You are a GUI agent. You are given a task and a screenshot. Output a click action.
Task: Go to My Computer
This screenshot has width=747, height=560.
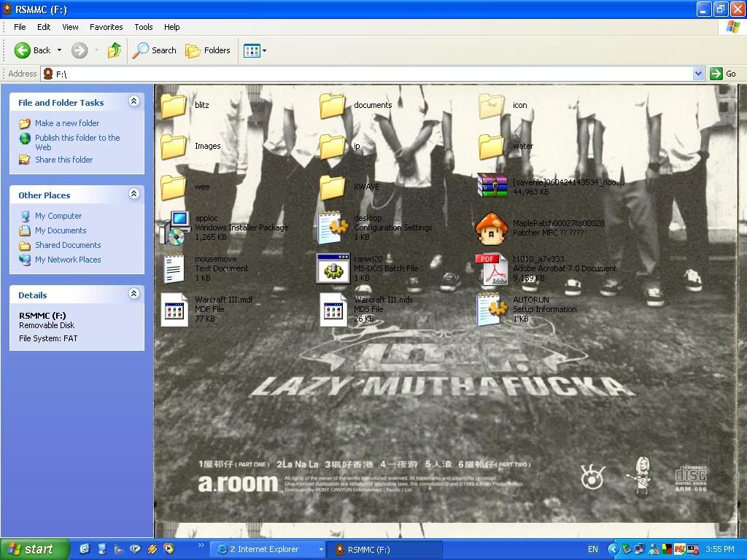(x=58, y=216)
